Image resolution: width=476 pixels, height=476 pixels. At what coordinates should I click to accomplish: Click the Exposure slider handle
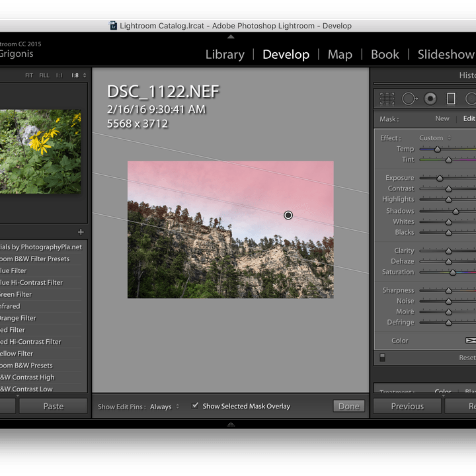coord(440,178)
